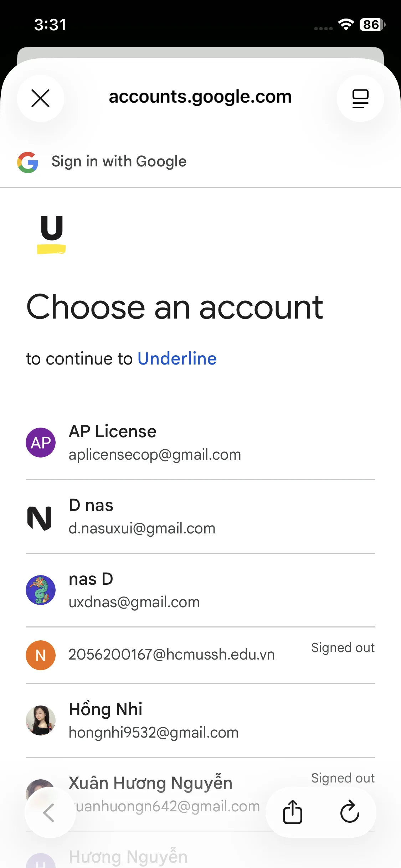Tap Hồng Nhi's profile photo
401x868 pixels.
[x=41, y=720]
